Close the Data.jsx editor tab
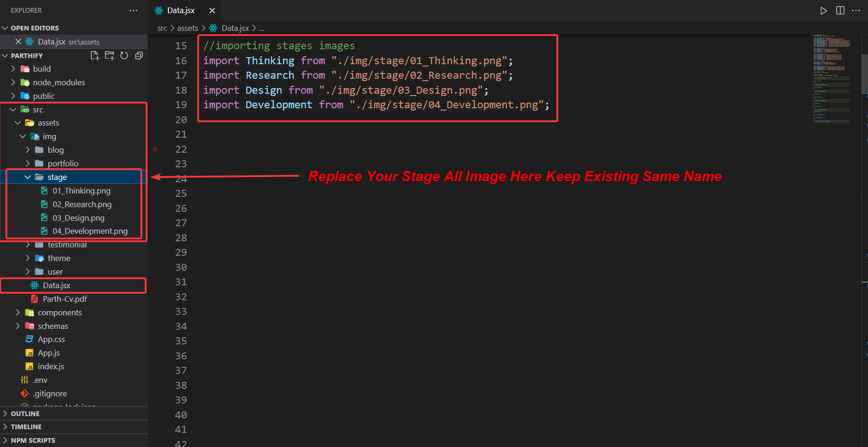The width and height of the screenshot is (868, 447). pyautogui.click(x=212, y=10)
